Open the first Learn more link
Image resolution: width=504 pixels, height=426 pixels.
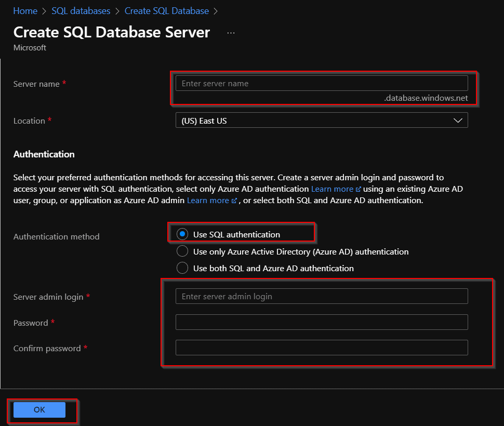[333, 189]
